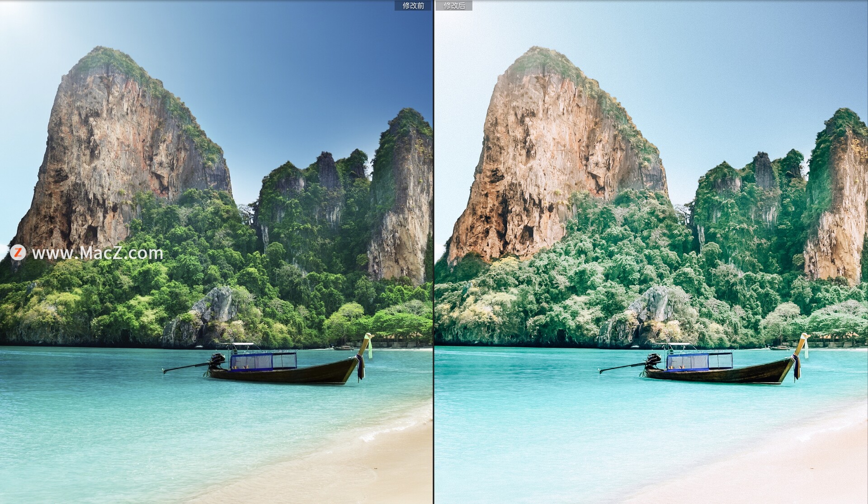The image size is (868, 504).
Task: Click the blue boat cabin in after image
Action: click(x=699, y=361)
